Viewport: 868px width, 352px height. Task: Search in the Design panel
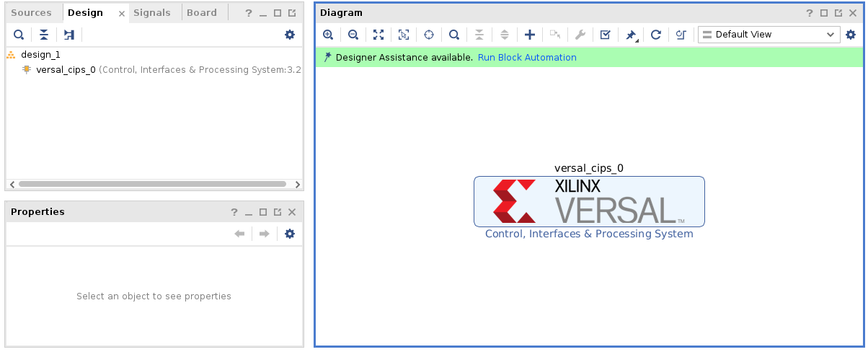pyautogui.click(x=19, y=35)
